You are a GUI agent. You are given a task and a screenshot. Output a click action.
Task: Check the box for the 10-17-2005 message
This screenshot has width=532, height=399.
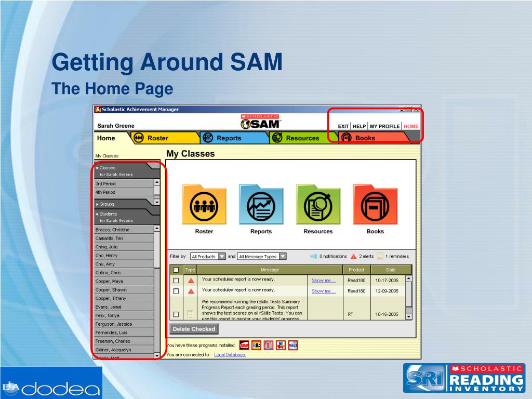click(x=176, y=281)
